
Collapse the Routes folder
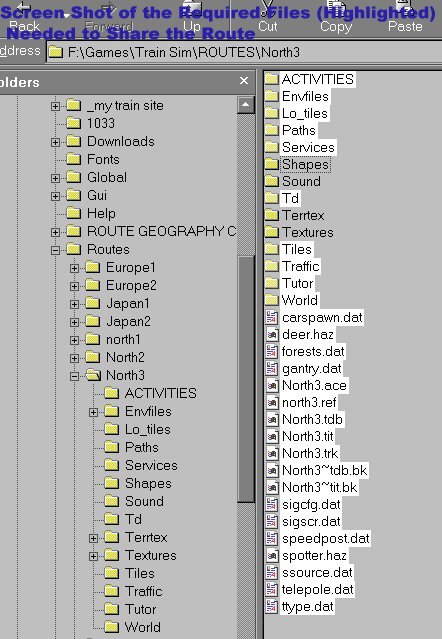click(55, 250)
